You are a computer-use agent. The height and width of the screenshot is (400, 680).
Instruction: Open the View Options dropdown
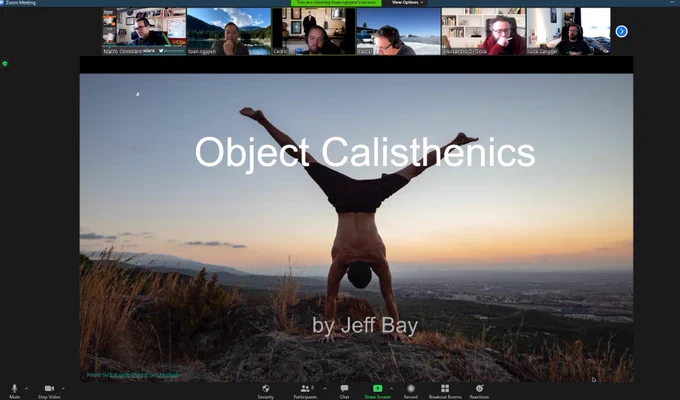click(407, 3)
